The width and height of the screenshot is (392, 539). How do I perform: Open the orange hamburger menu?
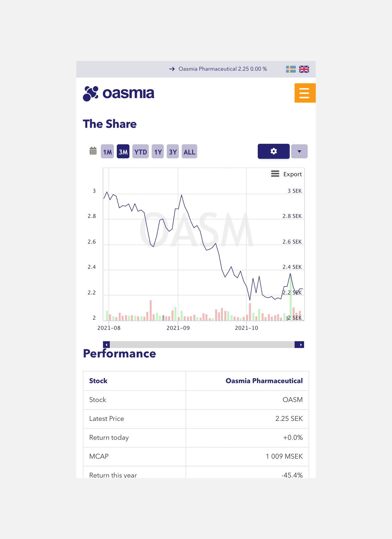(305, 93)
